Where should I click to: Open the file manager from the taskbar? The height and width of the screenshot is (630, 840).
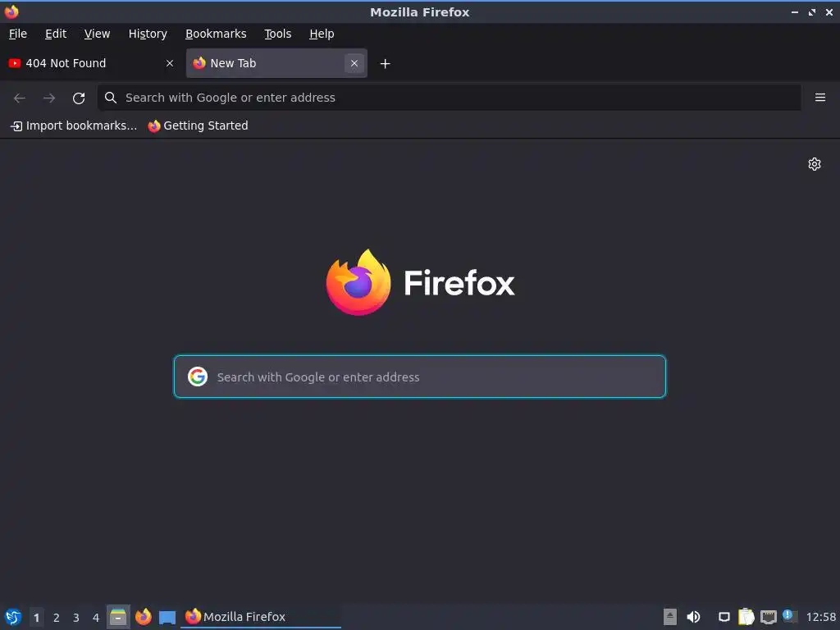tap(118, 617)
